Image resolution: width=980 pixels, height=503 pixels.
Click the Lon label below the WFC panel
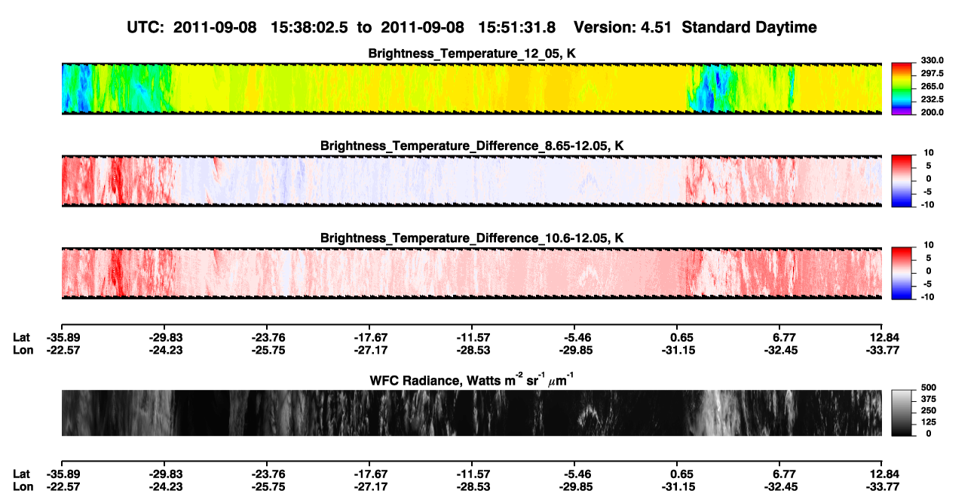coord(22,486)
